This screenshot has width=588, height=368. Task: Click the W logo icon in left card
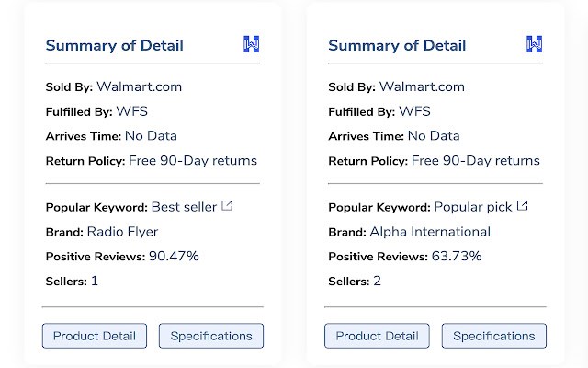coord(252,44)
